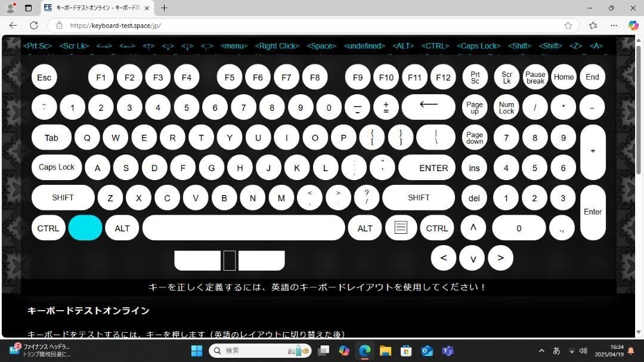Click the Home virtual key
Viewport: 644px width, 362px height.
[563, 78]
